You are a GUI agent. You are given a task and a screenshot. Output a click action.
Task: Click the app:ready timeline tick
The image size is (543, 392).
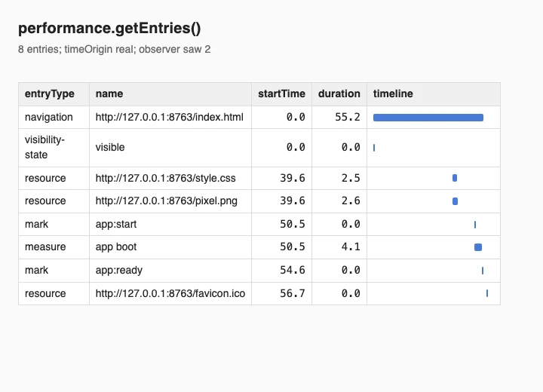[x=483, y=271]
